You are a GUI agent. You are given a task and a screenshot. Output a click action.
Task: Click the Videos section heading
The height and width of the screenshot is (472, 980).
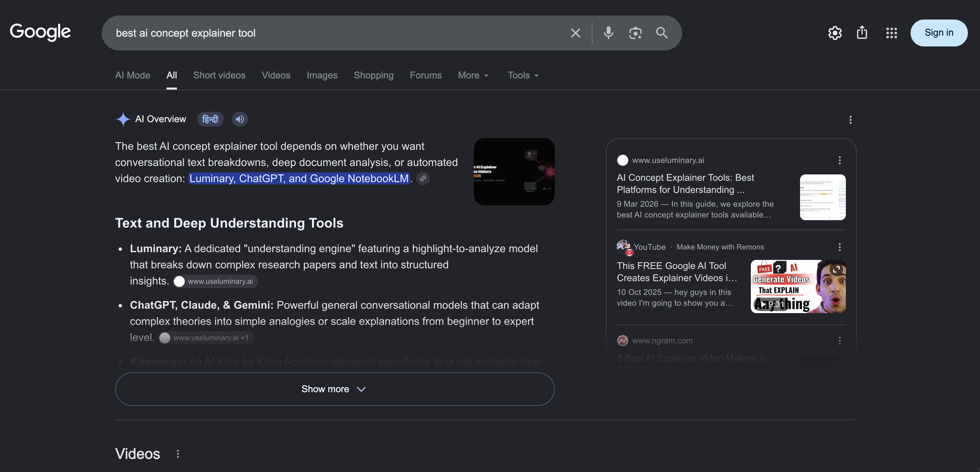point(137,454)
